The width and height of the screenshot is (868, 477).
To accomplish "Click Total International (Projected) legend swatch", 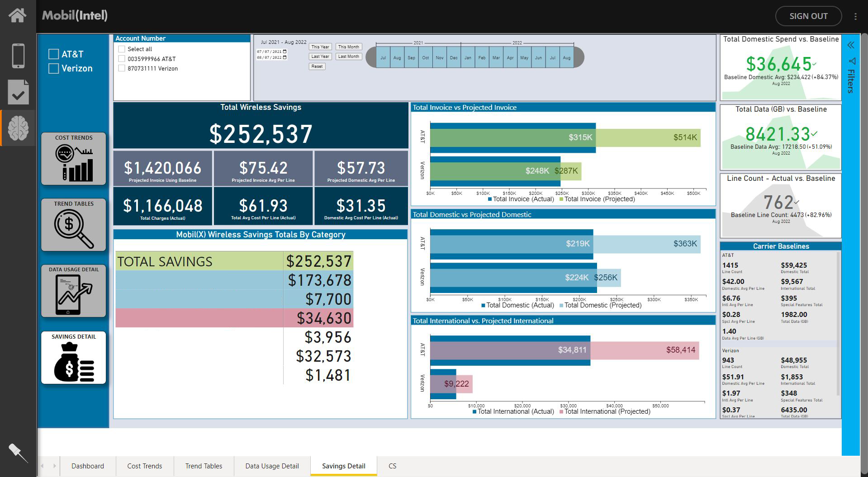I will (x=561, y=411).
